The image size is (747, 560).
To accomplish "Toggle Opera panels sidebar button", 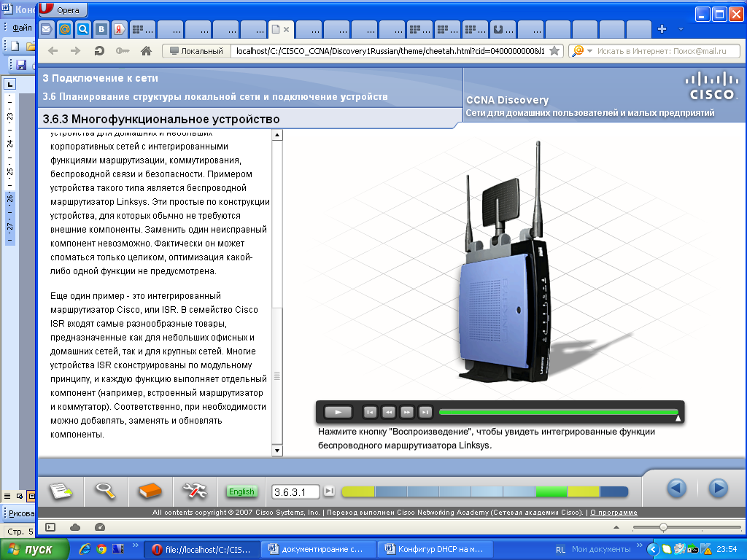I will [x=50, y=527].
